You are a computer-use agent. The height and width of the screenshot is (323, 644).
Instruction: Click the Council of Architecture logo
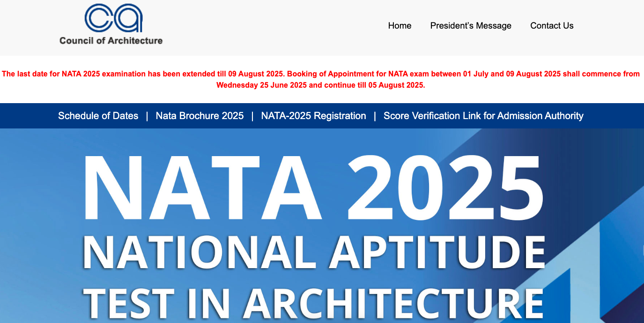click(x=111, y=24)
